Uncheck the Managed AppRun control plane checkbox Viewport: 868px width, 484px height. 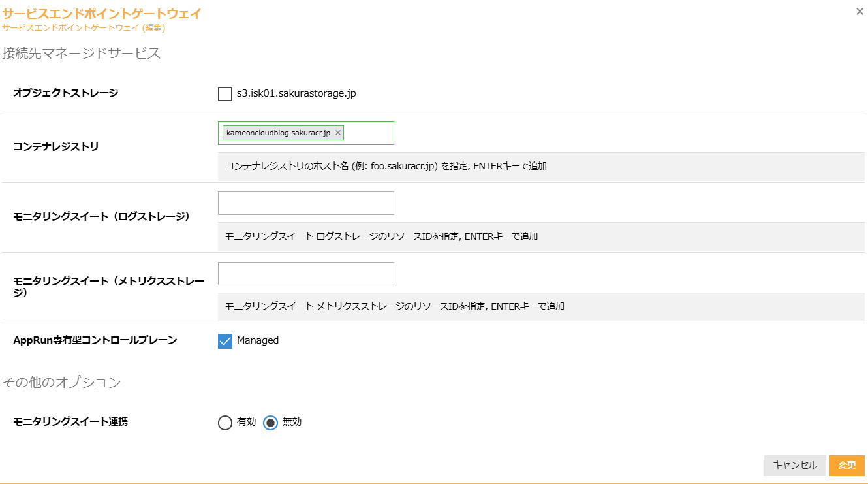point(225,341)
